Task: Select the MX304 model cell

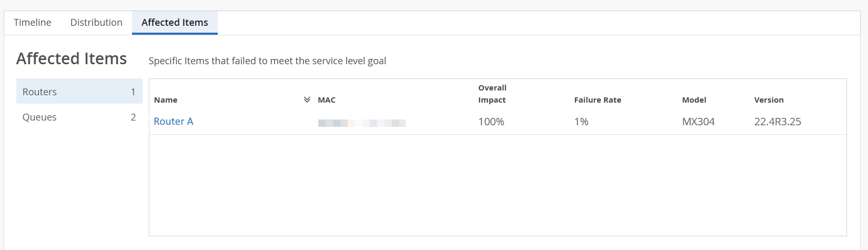Action: point(699,122)
